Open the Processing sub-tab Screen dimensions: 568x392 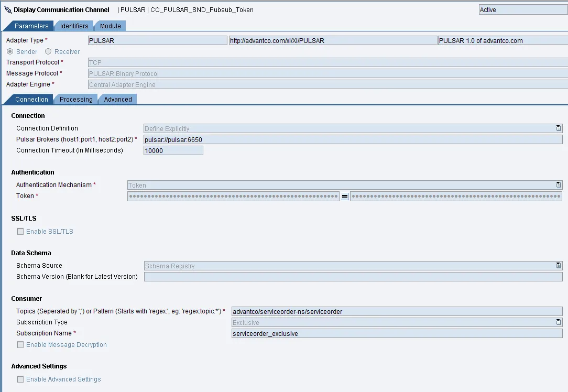pos(75,99)
